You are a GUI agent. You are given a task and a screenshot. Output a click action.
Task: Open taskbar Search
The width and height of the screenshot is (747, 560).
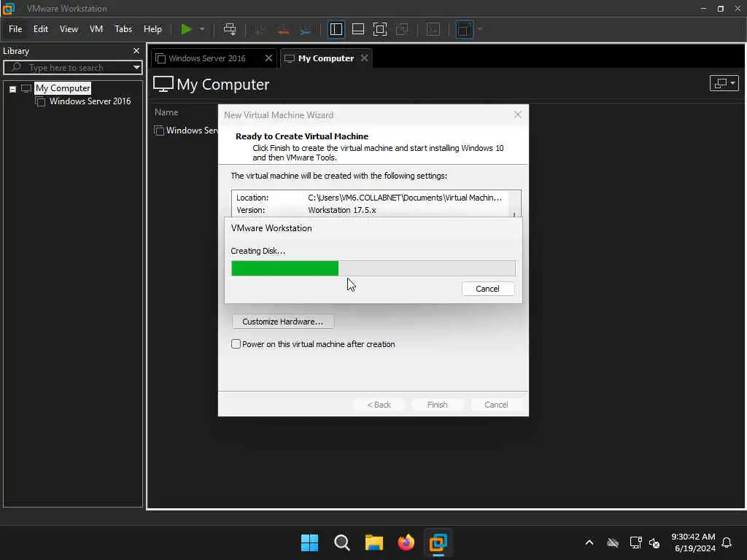coord(342,542)
